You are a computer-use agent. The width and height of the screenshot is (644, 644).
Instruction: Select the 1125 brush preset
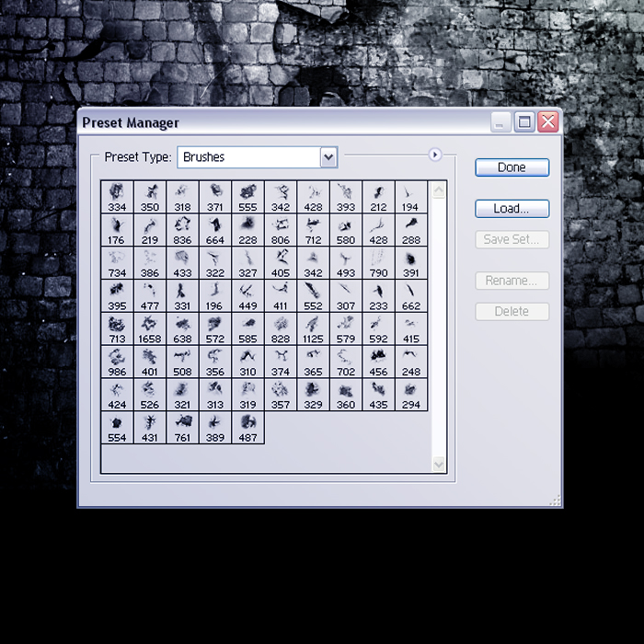click(313, 329)
